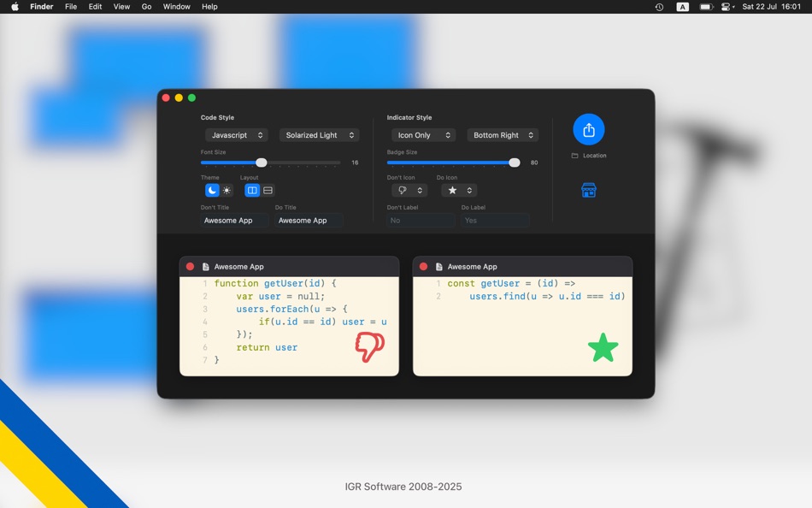Click the Location button
812x508 pixels.
pos(589,155)
